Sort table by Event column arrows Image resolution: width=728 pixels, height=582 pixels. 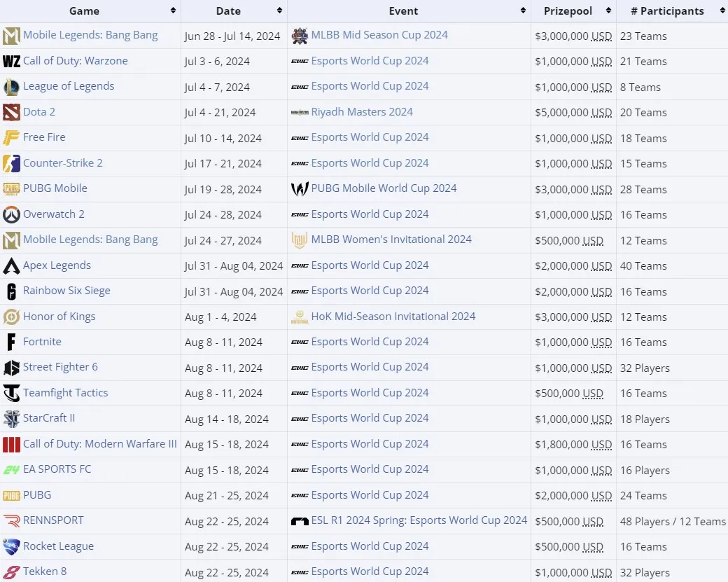click(x=524, y=11)
